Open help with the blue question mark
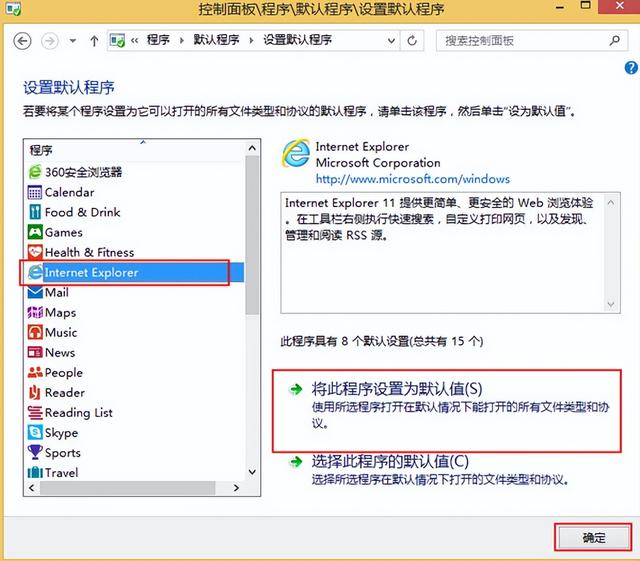The image size is (640, 561). (631, 68)
